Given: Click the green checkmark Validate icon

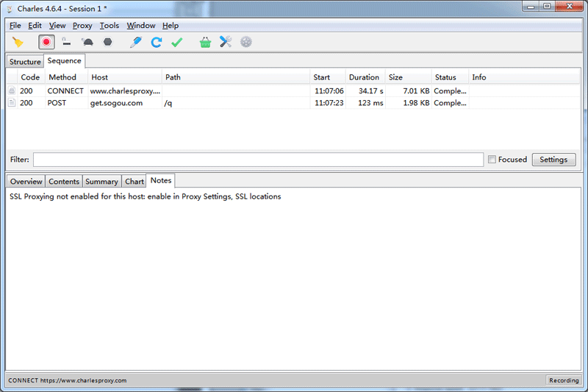Looking at the screenshot, I should click(x=176, y=43).
